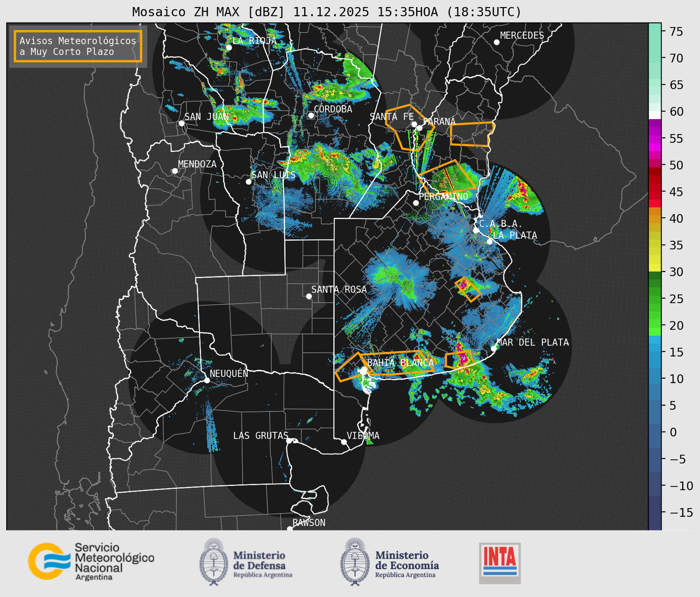Viewport: 700px width, 597px height.
Task: Click the Rawson city marker dot
Action: coord(290,528)
